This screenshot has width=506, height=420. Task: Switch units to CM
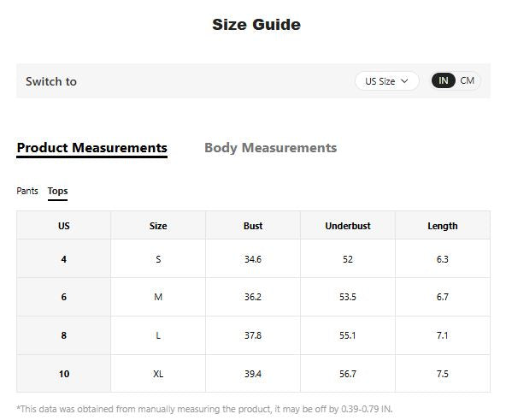pos(467,80)
